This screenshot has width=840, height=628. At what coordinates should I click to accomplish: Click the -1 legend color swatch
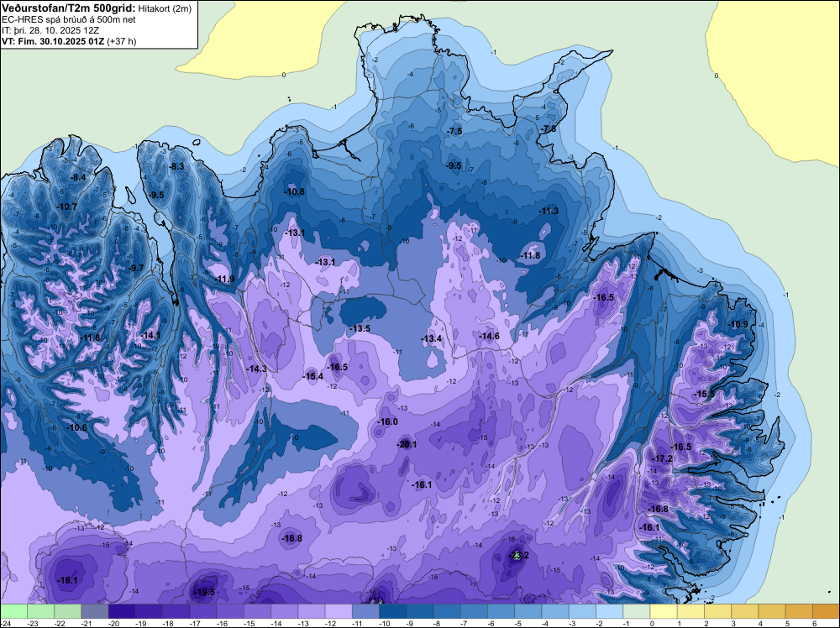pyautogui.click(x=637, y=611)
